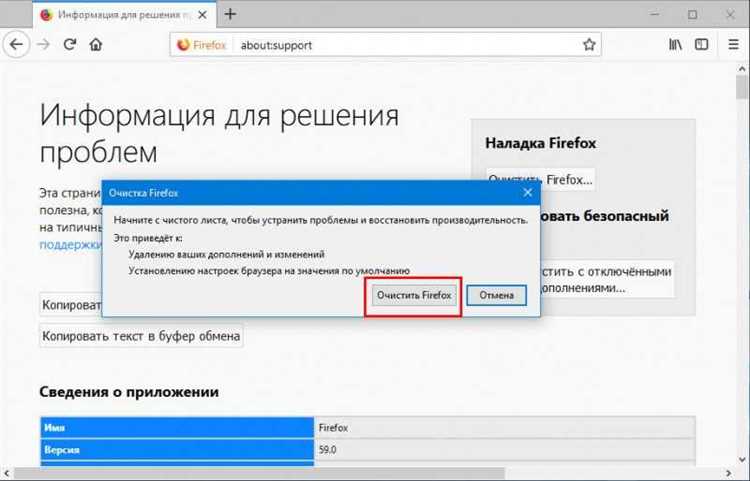Screen dimensions: 750x481
Task: Click the Очистка Firefox dialog title
Action: (x=143, y=193)
